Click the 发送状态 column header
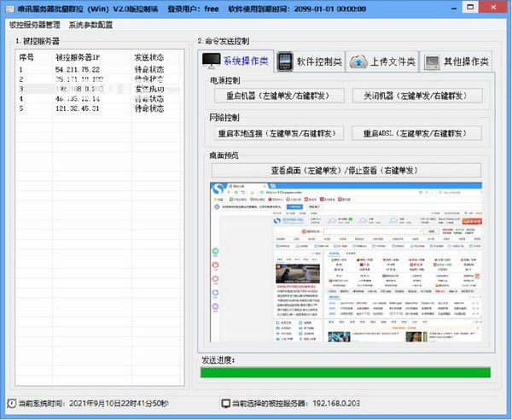This screenshot has width=512, height=420. (x=157, y=57)
